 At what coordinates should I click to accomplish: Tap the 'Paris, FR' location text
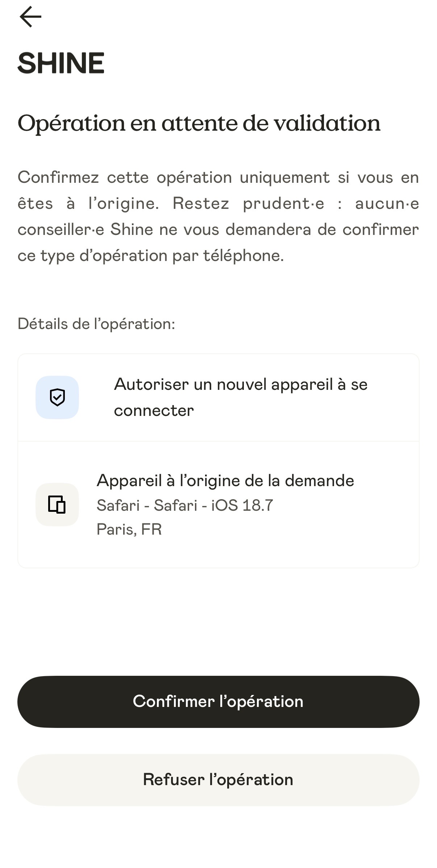(x=129, y=529)
